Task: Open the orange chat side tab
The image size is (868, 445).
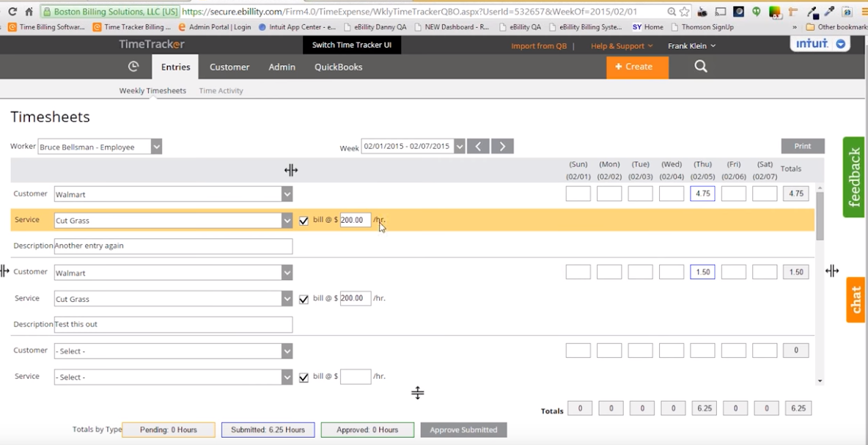Action: point(856,299)
